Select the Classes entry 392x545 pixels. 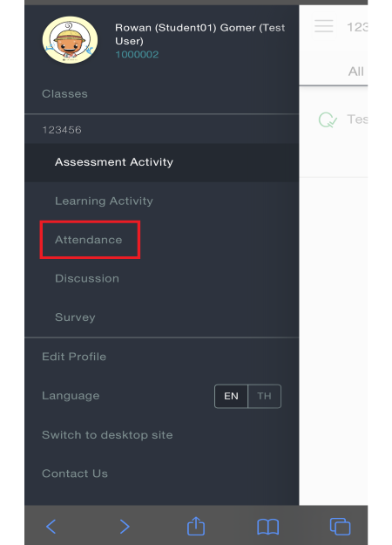tap(64, 94)
